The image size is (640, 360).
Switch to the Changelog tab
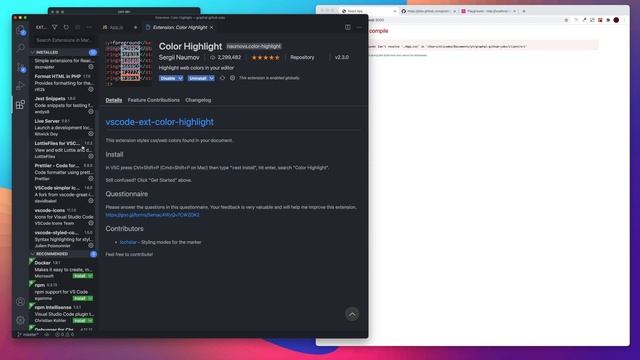198,100
